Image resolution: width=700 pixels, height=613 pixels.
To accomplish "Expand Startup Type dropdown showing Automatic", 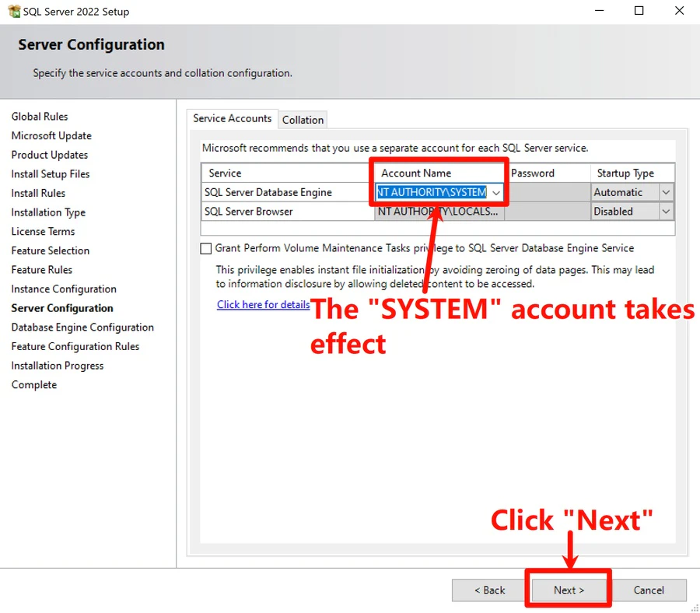I will tap(666, 192).
